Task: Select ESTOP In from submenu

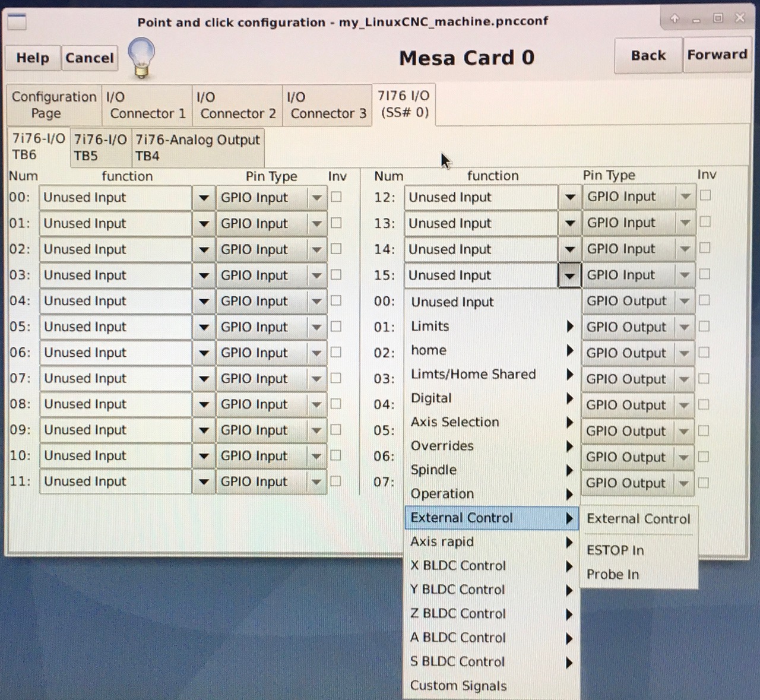Action: coord(638,550)
